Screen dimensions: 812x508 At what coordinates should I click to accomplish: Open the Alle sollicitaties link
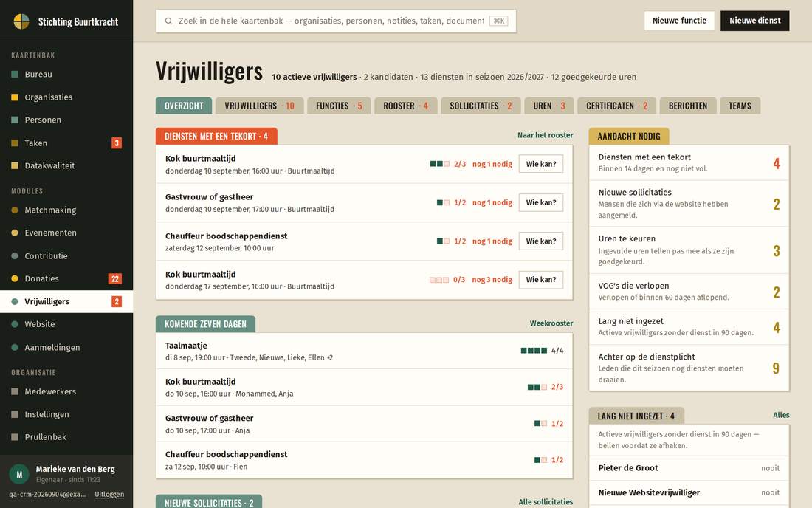pos(546,502)
